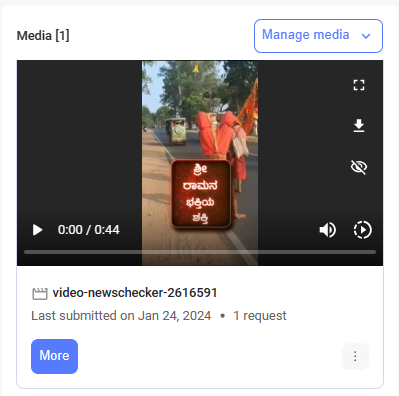The width and height of the screenshot is (399, 396).
Task: Open the three-dot options menu
Action: click(x=355, y=356)
